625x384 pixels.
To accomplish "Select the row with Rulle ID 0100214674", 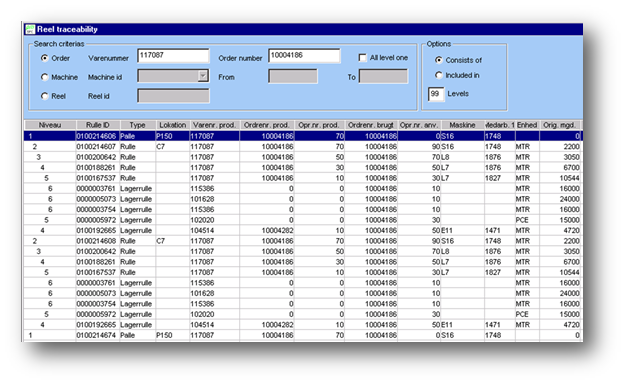I will [x=303, y=335].
